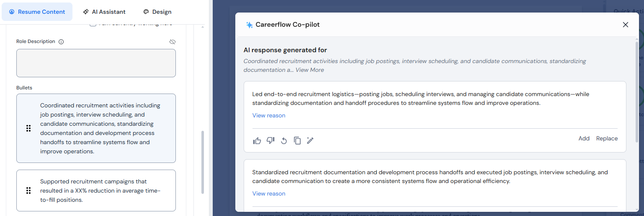The height and width of the screenshot is (216, 644).
Task: Thumbs up the first AI response
Action: tap(257, 141)
